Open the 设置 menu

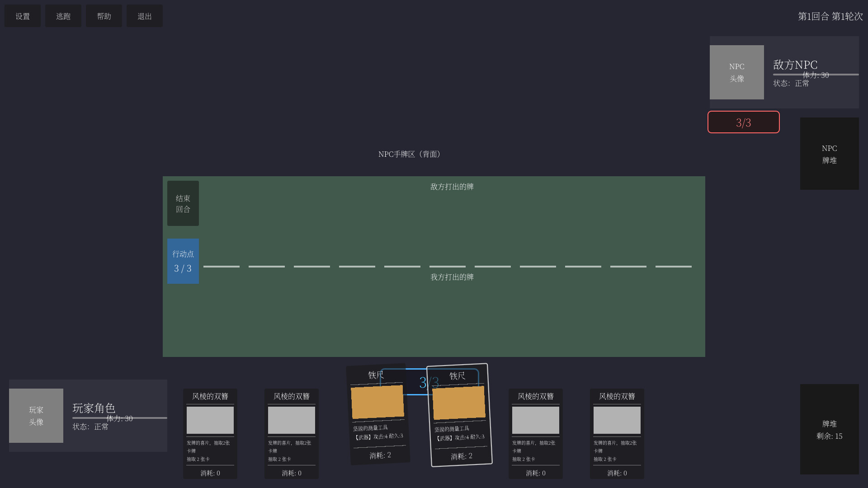click(x=22, y=15)
